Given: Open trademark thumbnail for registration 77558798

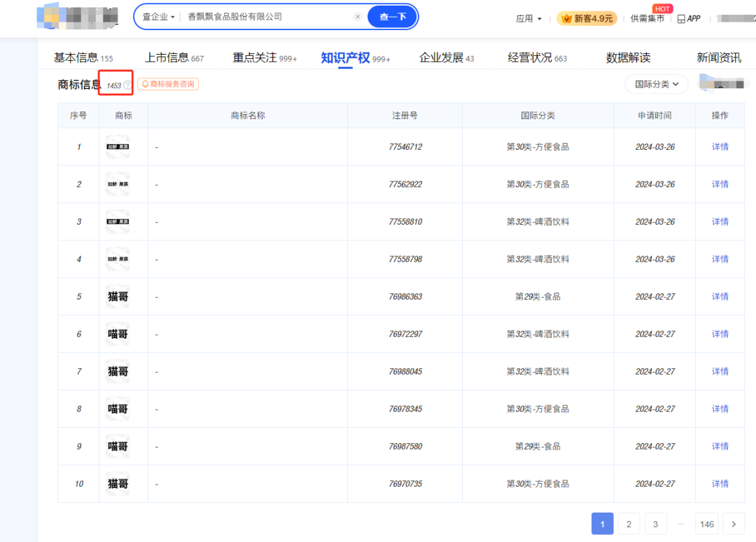Looking at the screenshot, I should tap(118, 259).
